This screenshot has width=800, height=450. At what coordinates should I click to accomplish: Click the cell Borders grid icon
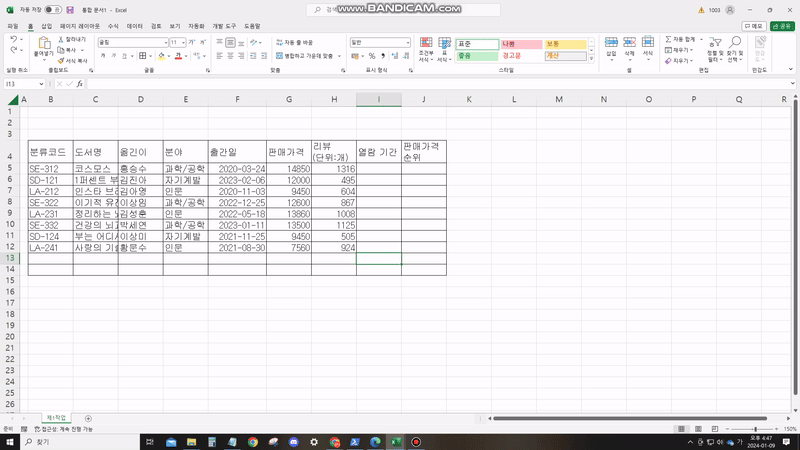click(x=143, y=56)
